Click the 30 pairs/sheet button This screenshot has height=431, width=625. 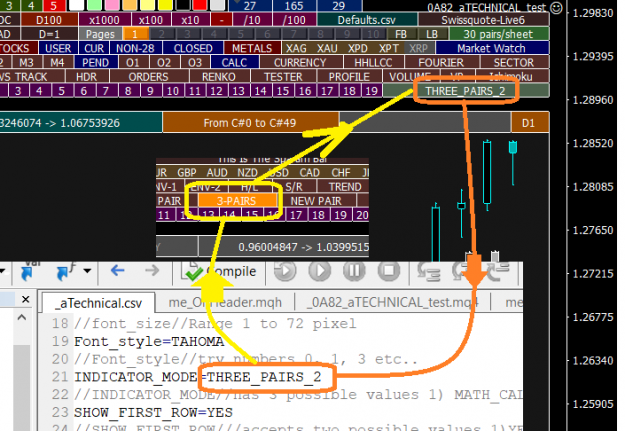tap(498, 34)
